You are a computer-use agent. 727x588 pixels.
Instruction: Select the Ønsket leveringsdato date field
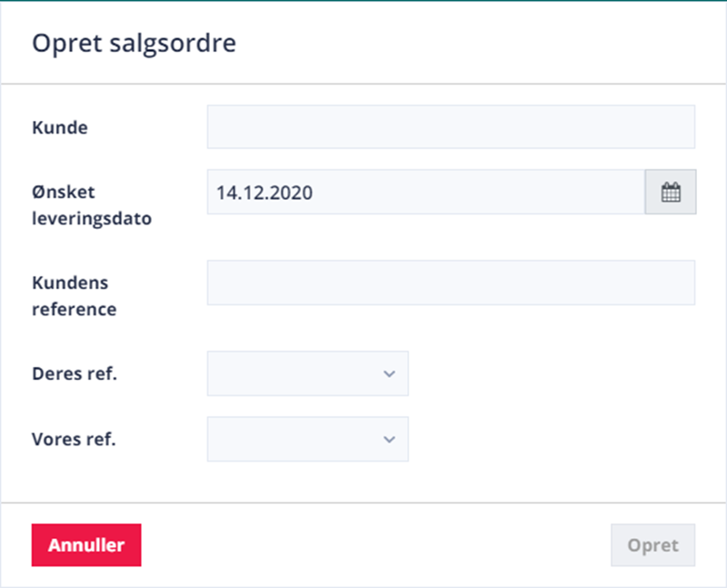click(x=425, y=192)
